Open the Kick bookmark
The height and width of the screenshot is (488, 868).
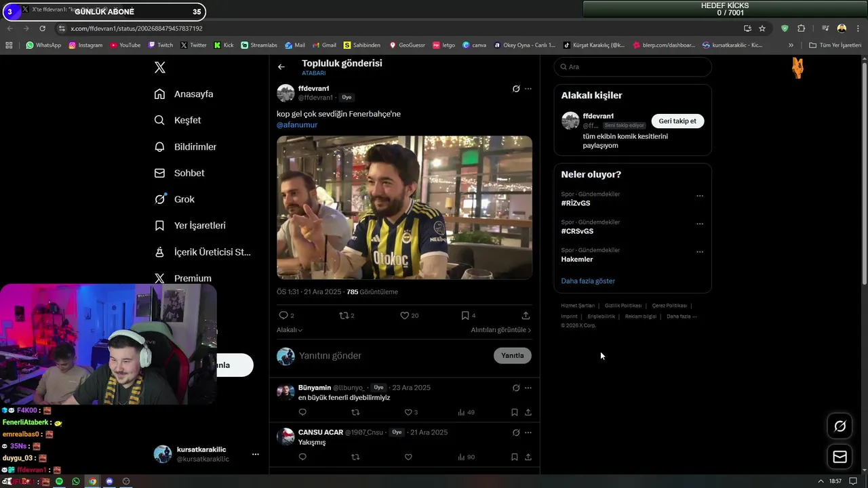point(224,45)
